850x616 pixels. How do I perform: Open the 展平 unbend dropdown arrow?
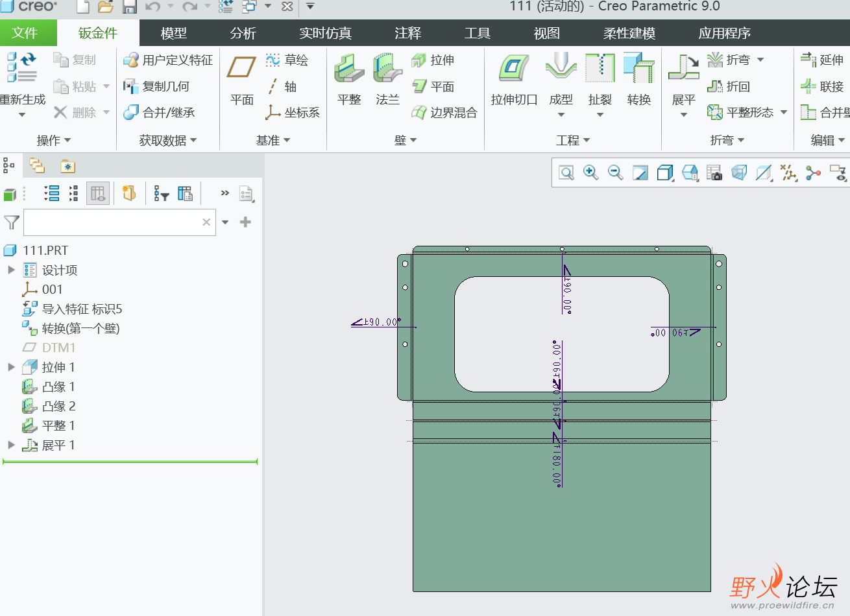683,115
